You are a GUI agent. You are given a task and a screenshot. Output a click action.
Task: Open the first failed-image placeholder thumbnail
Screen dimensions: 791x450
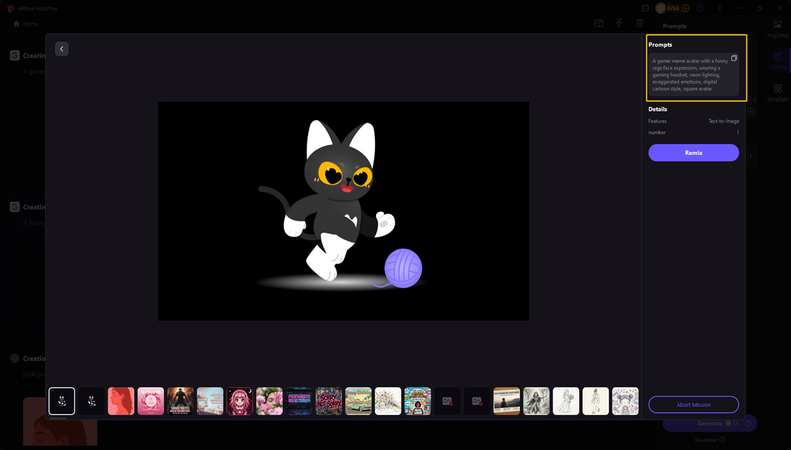click(447, 401)
